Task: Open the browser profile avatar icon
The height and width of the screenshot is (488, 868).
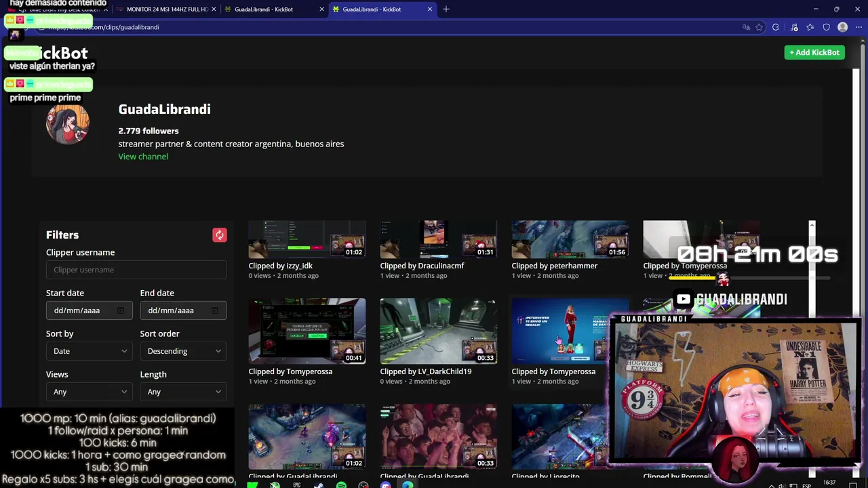Action: click(842, 27)
